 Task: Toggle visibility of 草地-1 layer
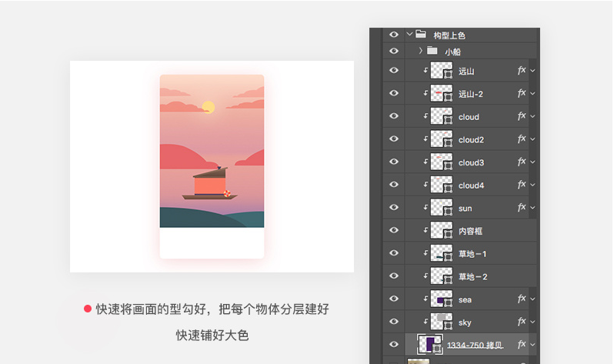pos(393,252)
